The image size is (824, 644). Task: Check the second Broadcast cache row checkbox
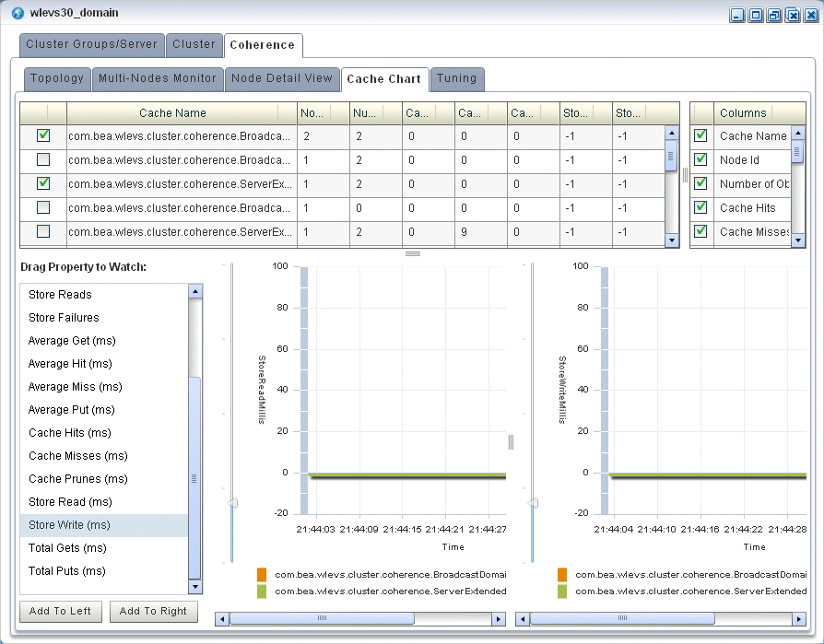coord(43,159)
